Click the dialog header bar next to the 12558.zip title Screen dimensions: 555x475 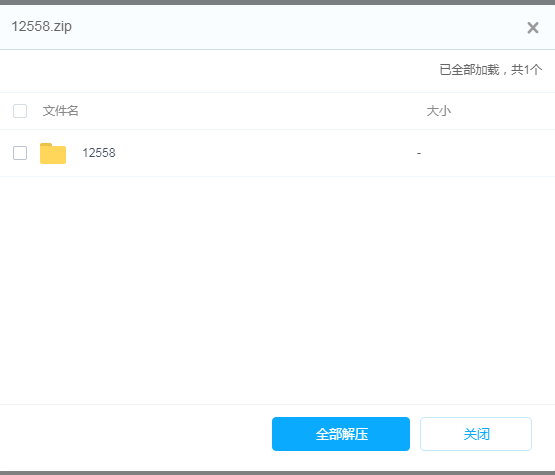[283, 27]
